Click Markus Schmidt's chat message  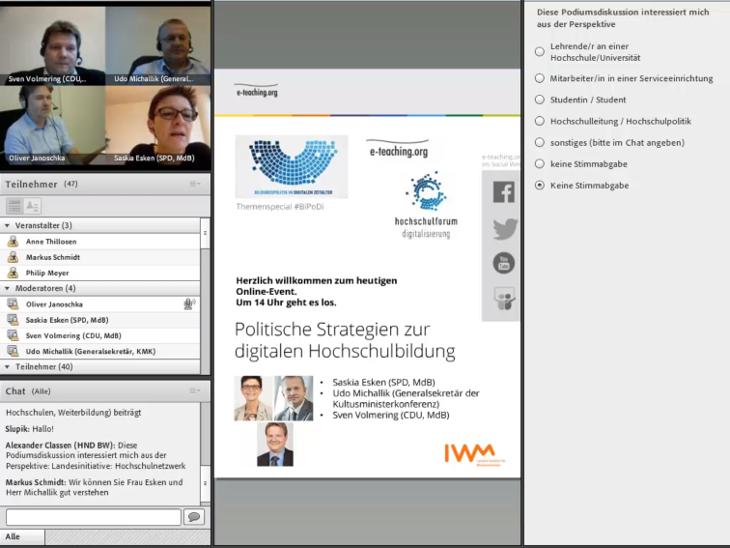click(x=94, y=487)
